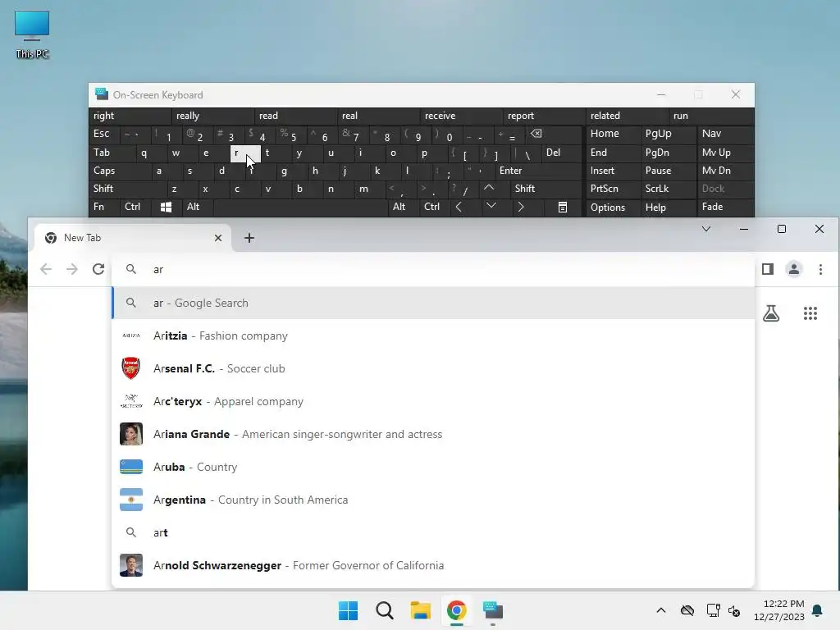Screen dimensions: 840x630
Task: Open Chrome side panel
Action: click(x=768, y=269)
